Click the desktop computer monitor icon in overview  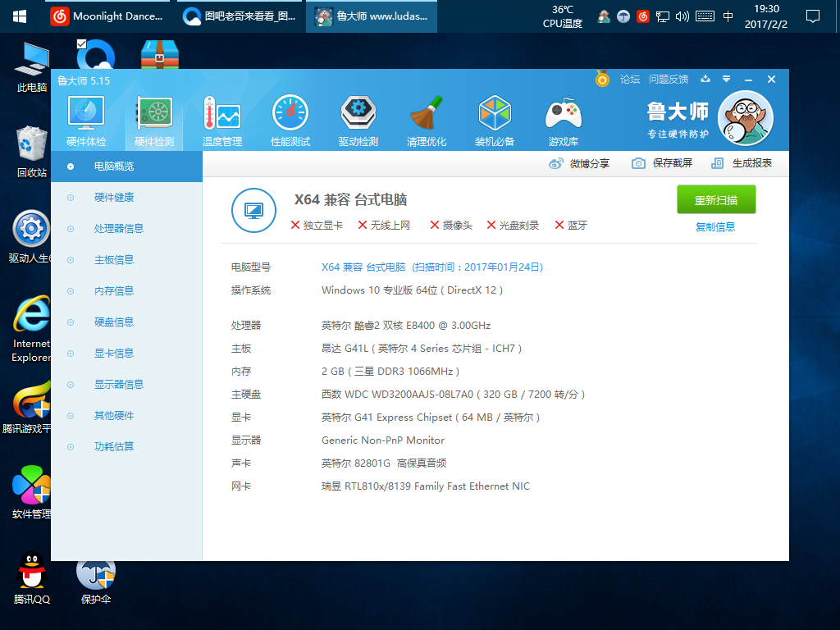coord(254,211)
